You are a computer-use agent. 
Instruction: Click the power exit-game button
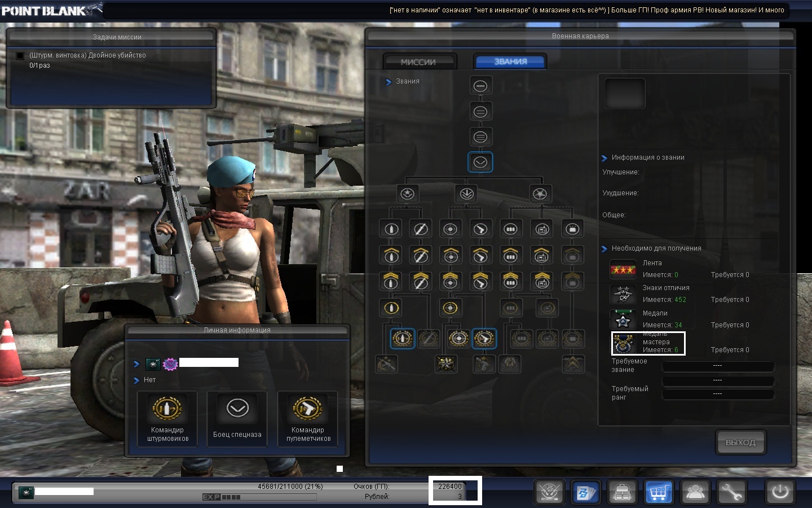780,492
